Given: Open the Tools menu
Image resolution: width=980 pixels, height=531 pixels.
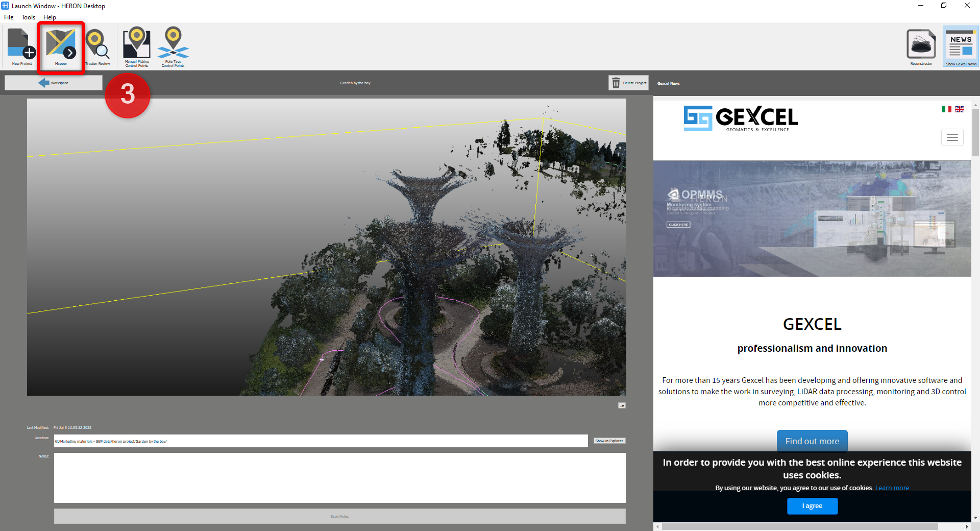Looking at the screenshot, I should coord(28,17).
